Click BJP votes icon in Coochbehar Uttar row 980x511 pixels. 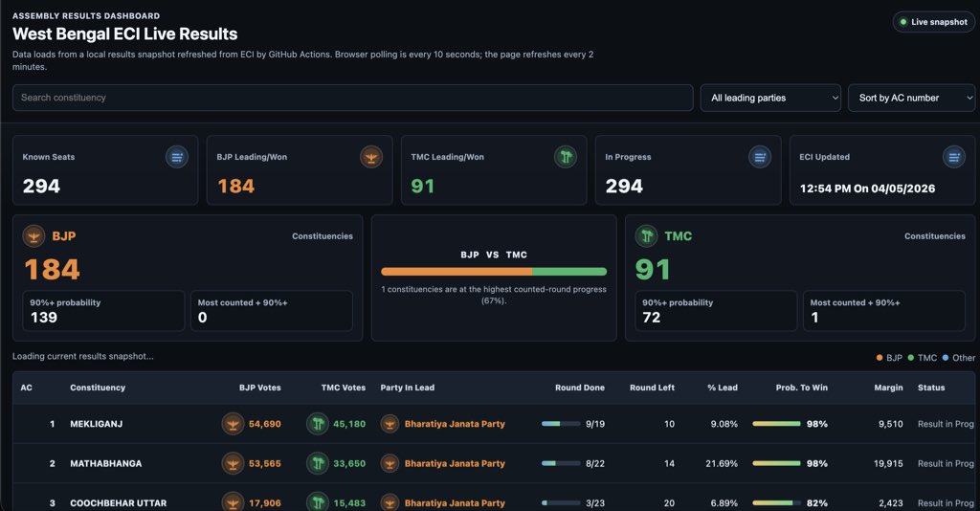coord(234,502)
